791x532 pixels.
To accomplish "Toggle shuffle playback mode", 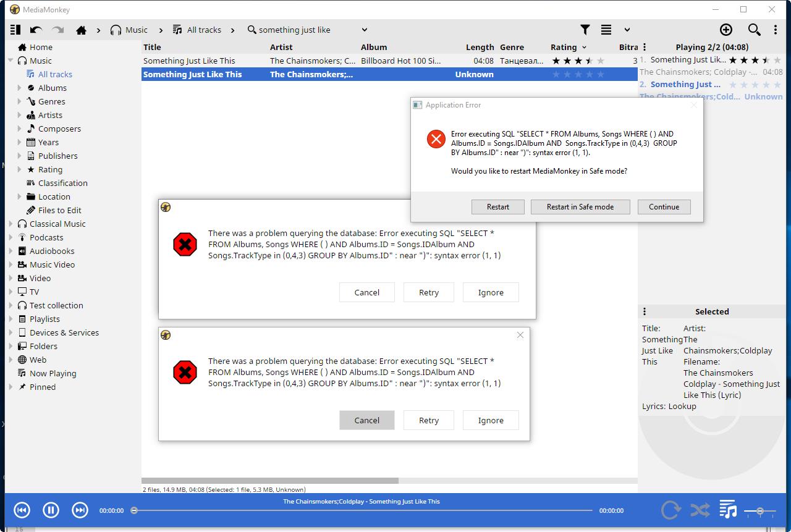I will [700, 510].
